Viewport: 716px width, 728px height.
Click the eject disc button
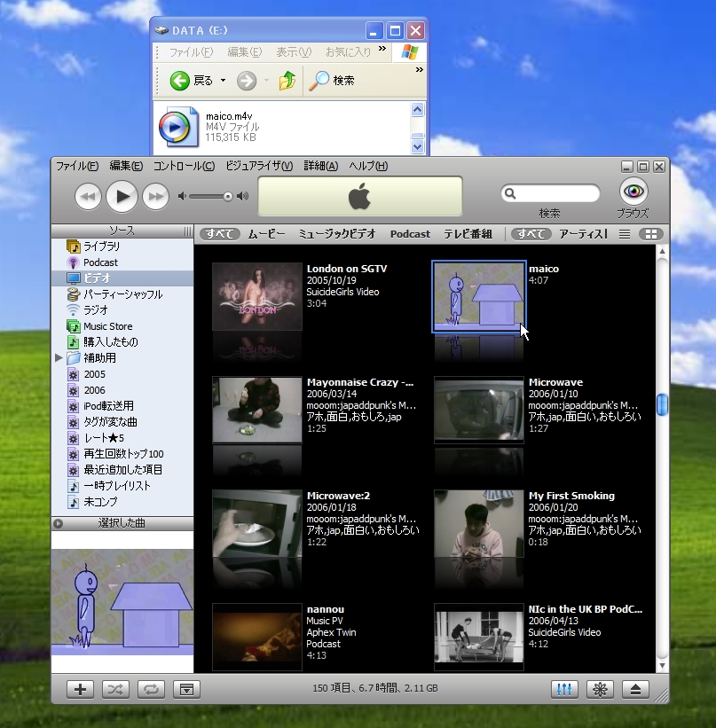pyautogui.click(x=635, y=690)
